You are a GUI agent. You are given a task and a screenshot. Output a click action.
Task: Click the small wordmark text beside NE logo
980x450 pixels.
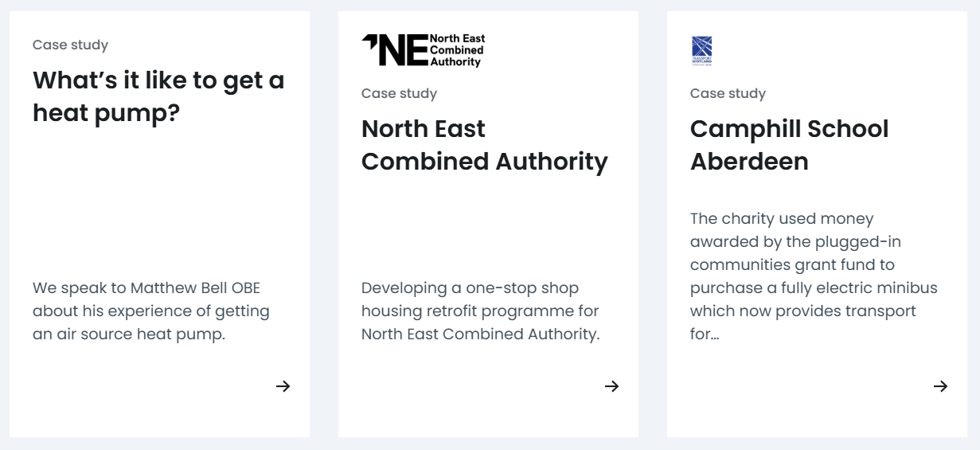(456, 50)
